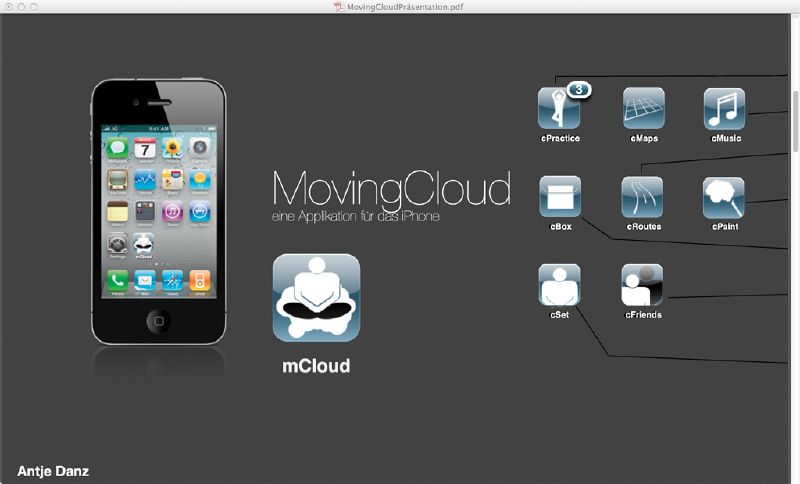Image resolution: width=800 pixels, height=484 pixels.
Task: Click the Antje Danz author name
Action: tap(53, 471)
